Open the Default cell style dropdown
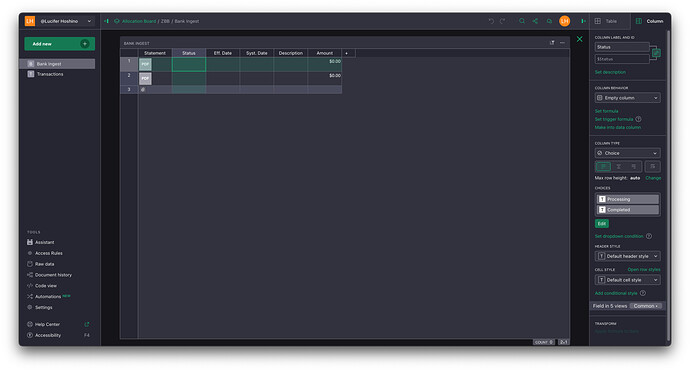This screenshot has width=690, height=371. click(x=628, y=280)
